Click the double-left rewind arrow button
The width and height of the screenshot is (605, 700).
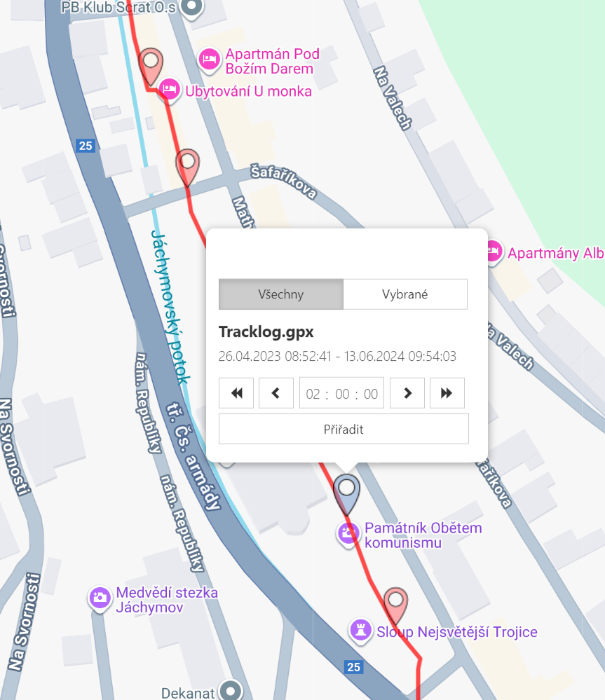tap(236, 393)
